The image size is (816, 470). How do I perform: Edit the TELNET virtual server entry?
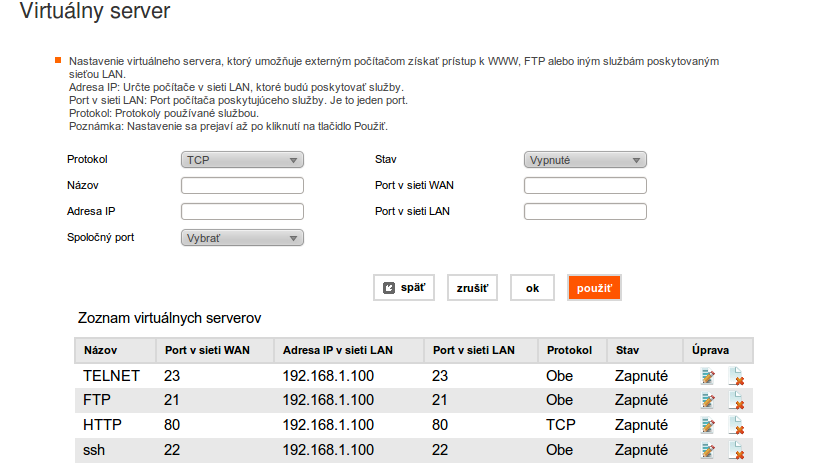tap(708, 376)
